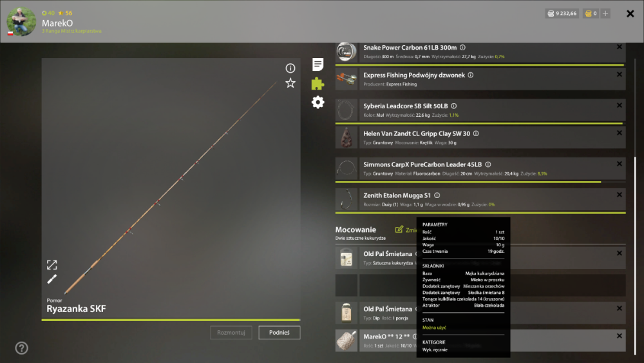644x363 pixels.
Task: Click the rod edit pencil icon
Action: click(x=52, y=280)
